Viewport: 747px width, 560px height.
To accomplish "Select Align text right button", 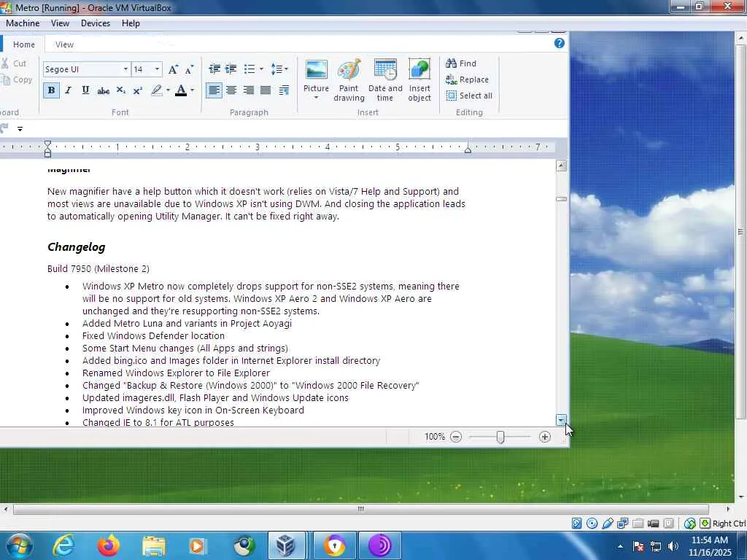I will point(248,90).
